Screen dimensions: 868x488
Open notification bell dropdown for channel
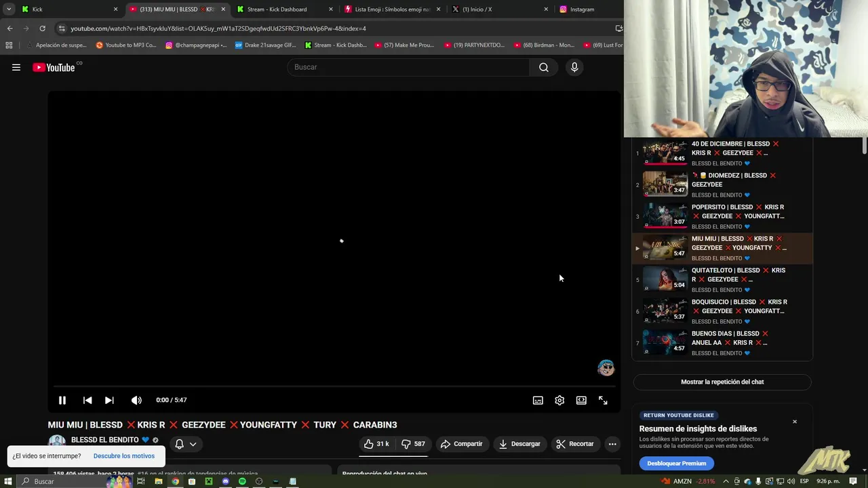186,444
